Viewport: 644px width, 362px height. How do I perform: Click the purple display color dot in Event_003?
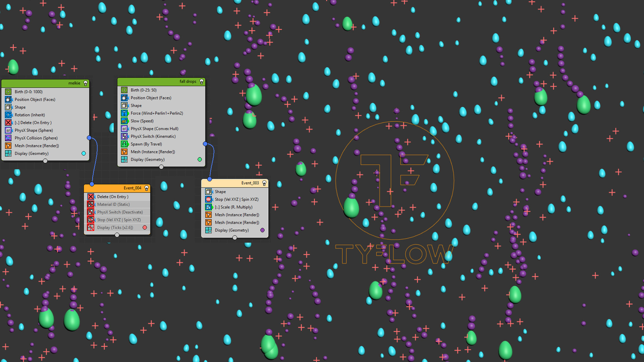coord(263,230)
